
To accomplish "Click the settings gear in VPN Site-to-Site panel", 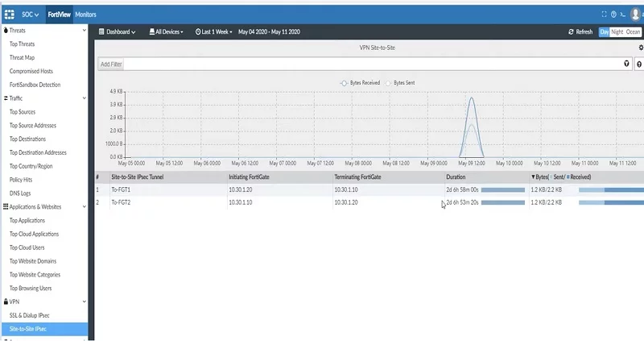I will [x=641, y=48].
